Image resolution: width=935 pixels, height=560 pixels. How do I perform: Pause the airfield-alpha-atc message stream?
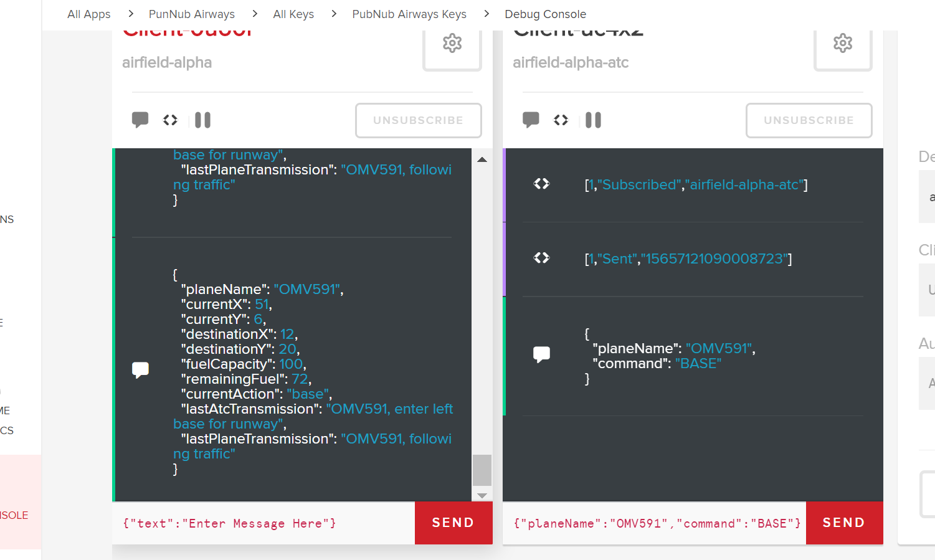point(593,120)
